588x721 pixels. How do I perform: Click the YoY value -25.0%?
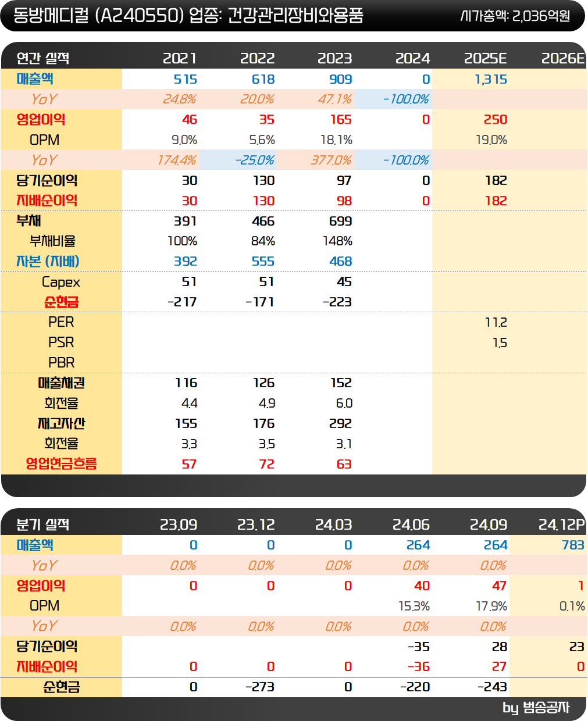click(x=255, y=160)
